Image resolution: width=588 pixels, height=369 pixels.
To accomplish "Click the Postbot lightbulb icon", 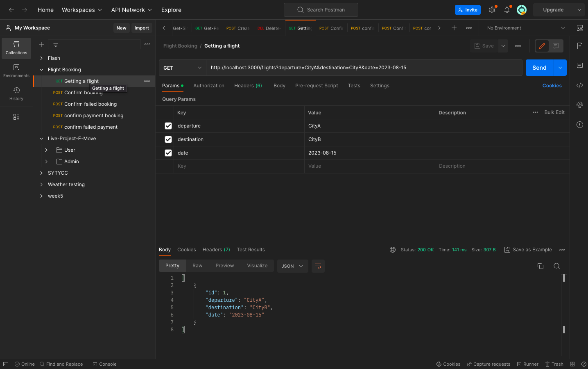I will pos(579,105).
